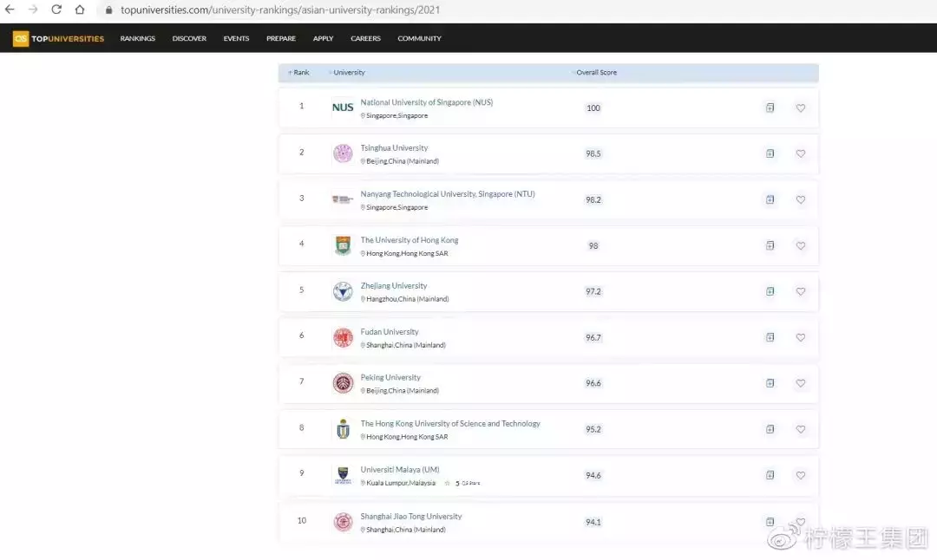Click the browser back arrow

[x=10, y=10]
